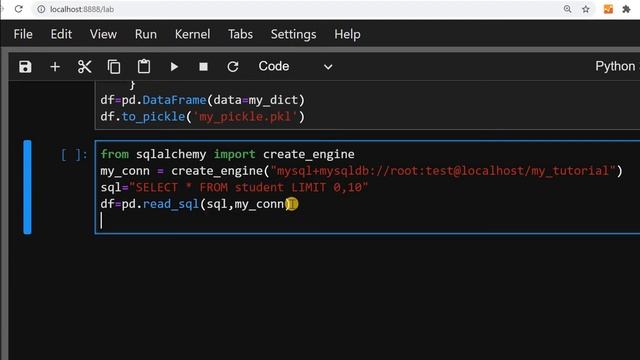Bookmark this page with the star icon
The image size is (640, 360).
point(586,9)
